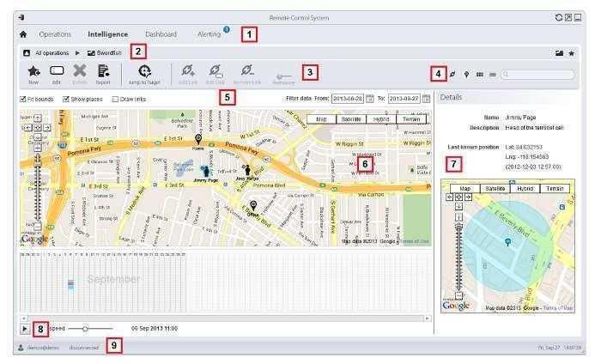Switch to link graph view icon

tap(452, 74)
